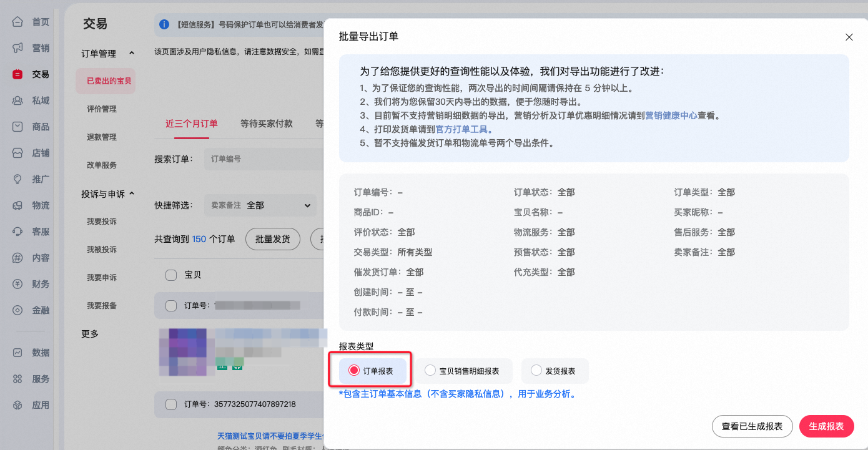Screen dimensions: 868x450
Task: Open the 金融 diamond icon
Action: coord(18,310)
